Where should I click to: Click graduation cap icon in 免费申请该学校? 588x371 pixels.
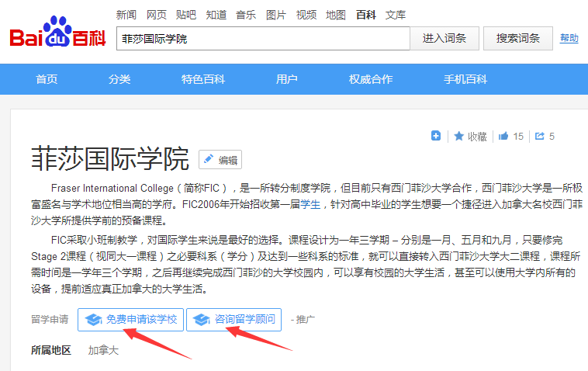click(x=93, y=320)
